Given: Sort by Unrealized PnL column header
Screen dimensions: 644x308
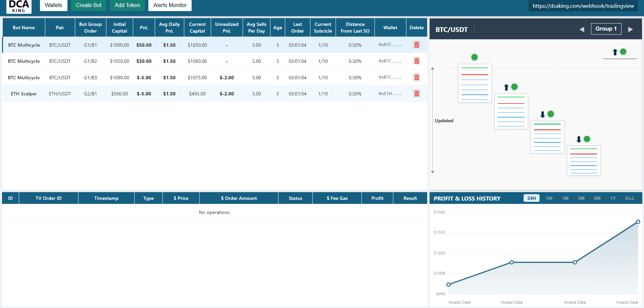Looking at the screenshot, I should (227, 28).
